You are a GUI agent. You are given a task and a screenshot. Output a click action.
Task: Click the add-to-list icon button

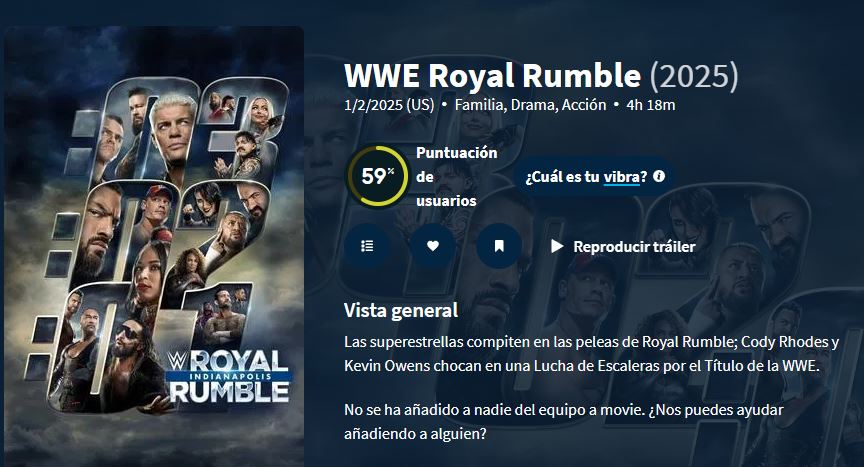(367, 246)
